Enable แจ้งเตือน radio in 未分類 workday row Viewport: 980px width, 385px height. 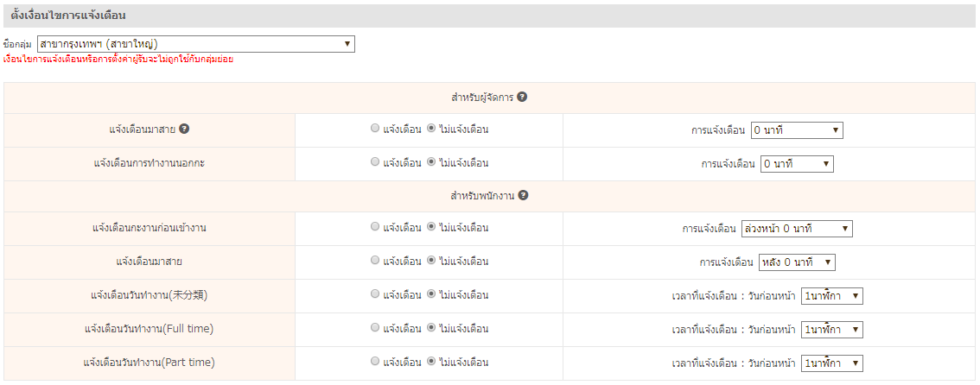(x=375, y=294)
